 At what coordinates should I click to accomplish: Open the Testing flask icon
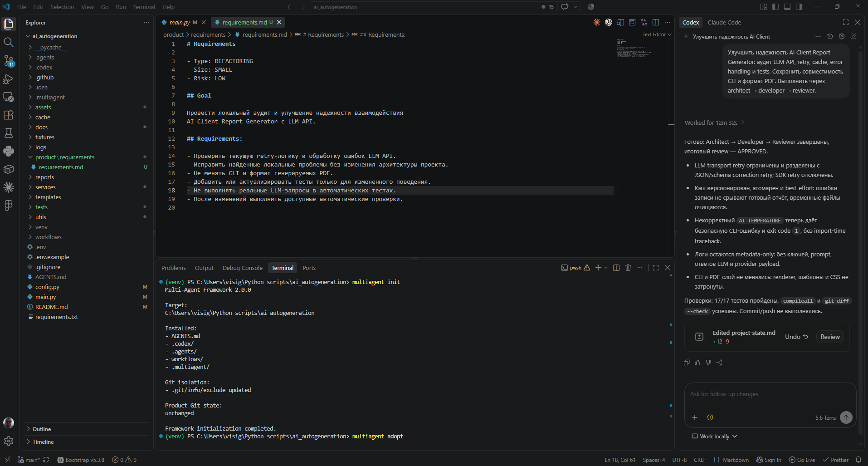pyautogui.click(x=8, y=133)
